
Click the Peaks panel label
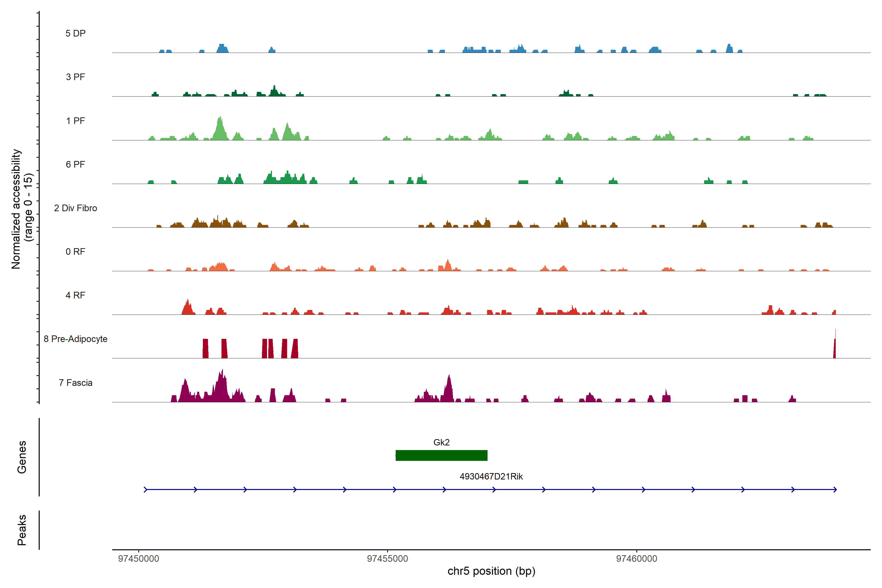pos(22,530)
